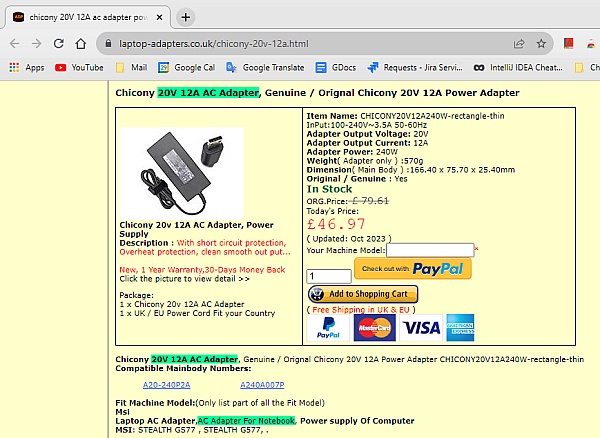The height and width of the screenshot is (438, 600).
Task: Close the chicony 20V 12A tab
Action: pos(160,17)
